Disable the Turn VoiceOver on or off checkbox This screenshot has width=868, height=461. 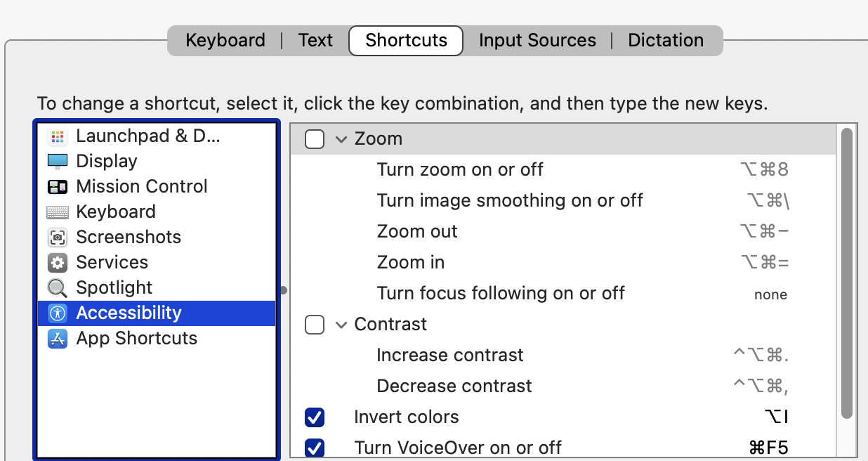(315, 448)
